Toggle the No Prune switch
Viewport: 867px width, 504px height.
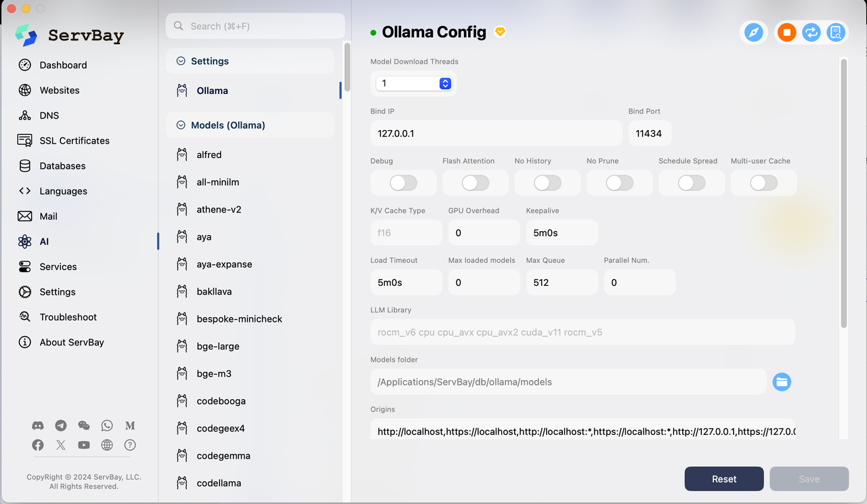620,183
